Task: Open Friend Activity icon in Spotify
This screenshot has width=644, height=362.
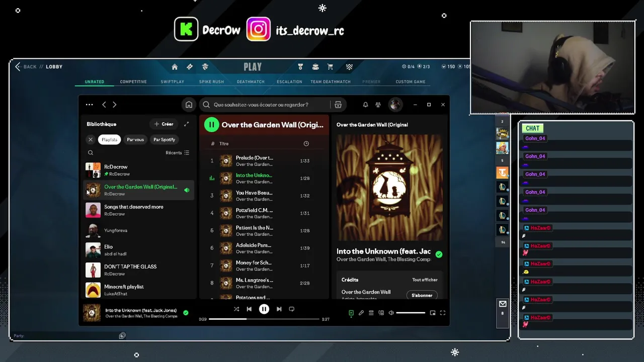Action: pyautogui.click(x=378, y=105)
